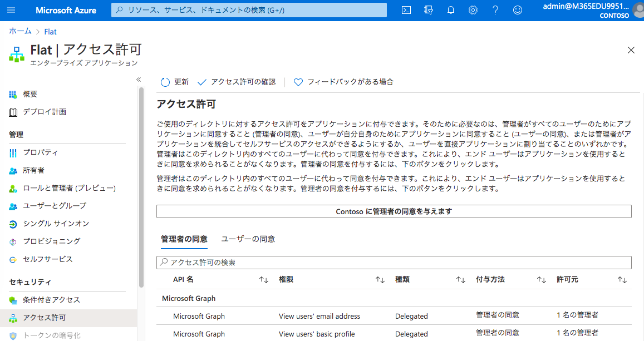Open the help question-mark icon
644x341 pixels.
click(495, 9)
